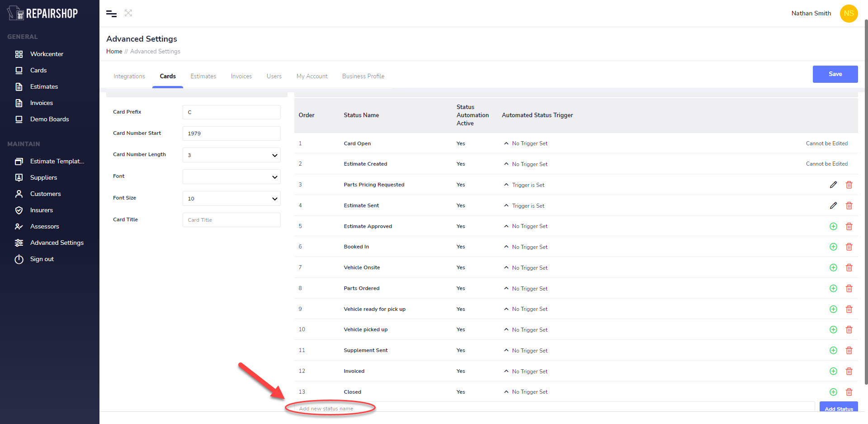Expand the trigger chevron for Estimate Sent

[x=506, y=205]
